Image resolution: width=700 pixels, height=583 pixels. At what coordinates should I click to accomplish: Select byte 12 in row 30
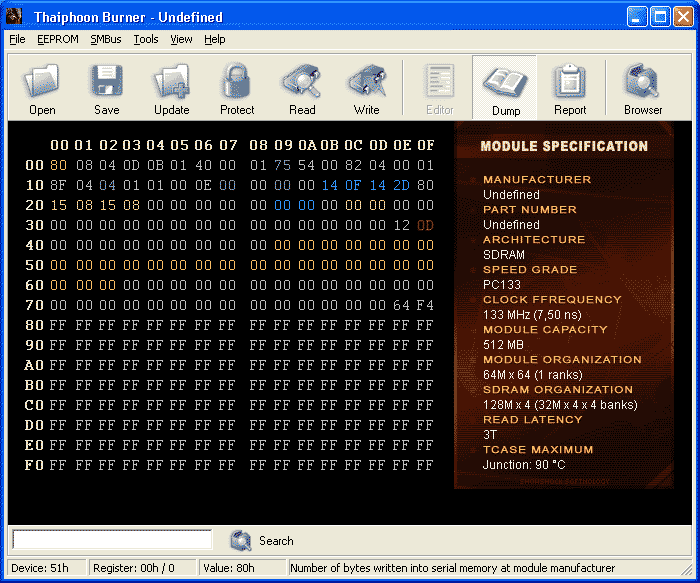tap(401, 225)
